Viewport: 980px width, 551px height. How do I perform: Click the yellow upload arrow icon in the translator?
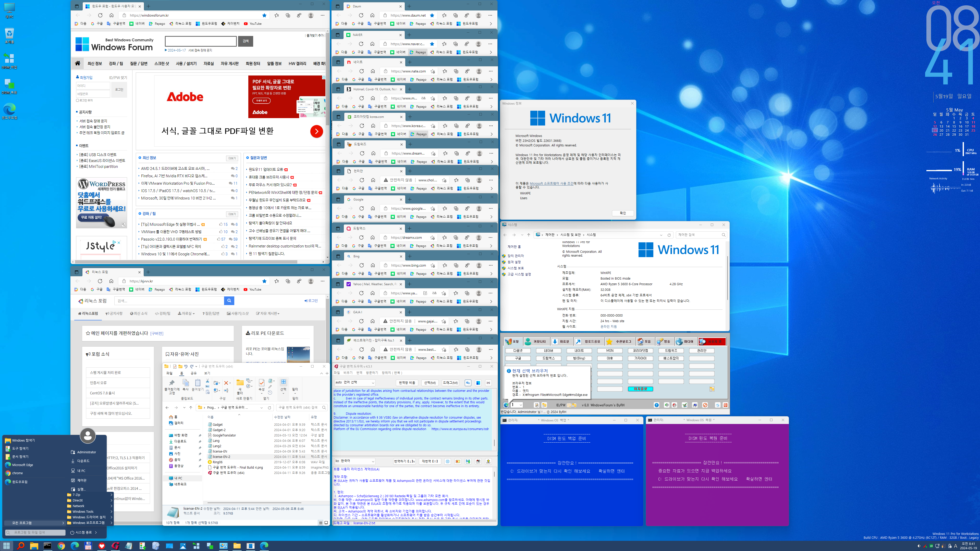point(488,461)
